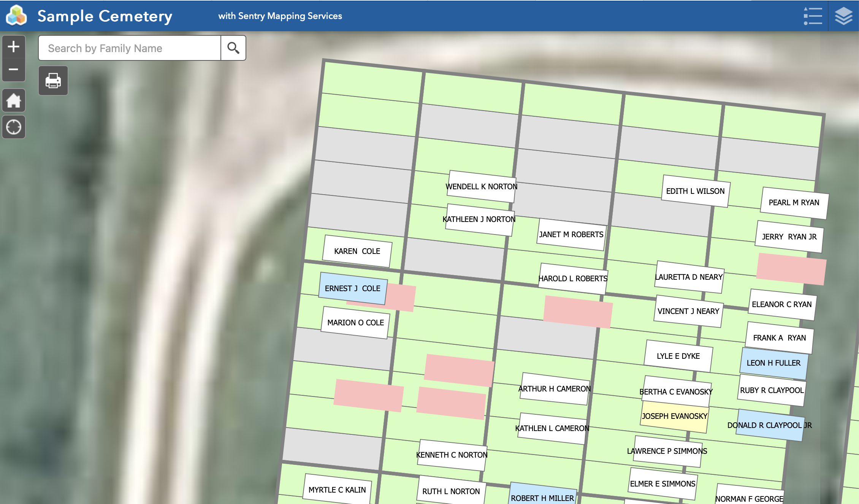Click the home default extent icon
The width and height of the screenshot is (859, 504).
click(x=14, y=101)
